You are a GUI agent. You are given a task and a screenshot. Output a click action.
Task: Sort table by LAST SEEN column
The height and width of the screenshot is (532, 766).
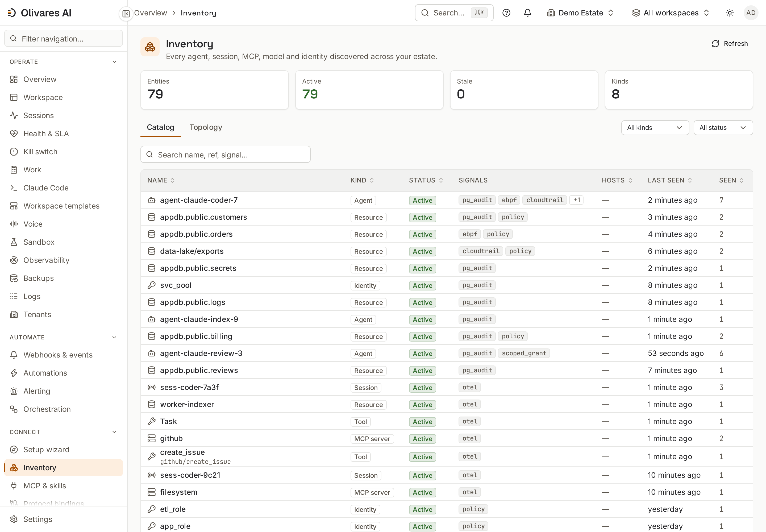pyautogui.click(x=670, y=180)
